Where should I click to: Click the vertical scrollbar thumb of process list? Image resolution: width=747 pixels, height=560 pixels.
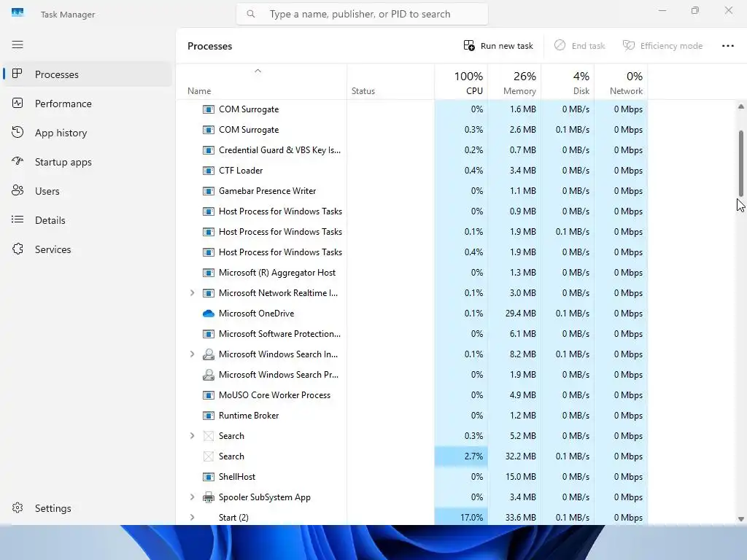tap(741, 163)
